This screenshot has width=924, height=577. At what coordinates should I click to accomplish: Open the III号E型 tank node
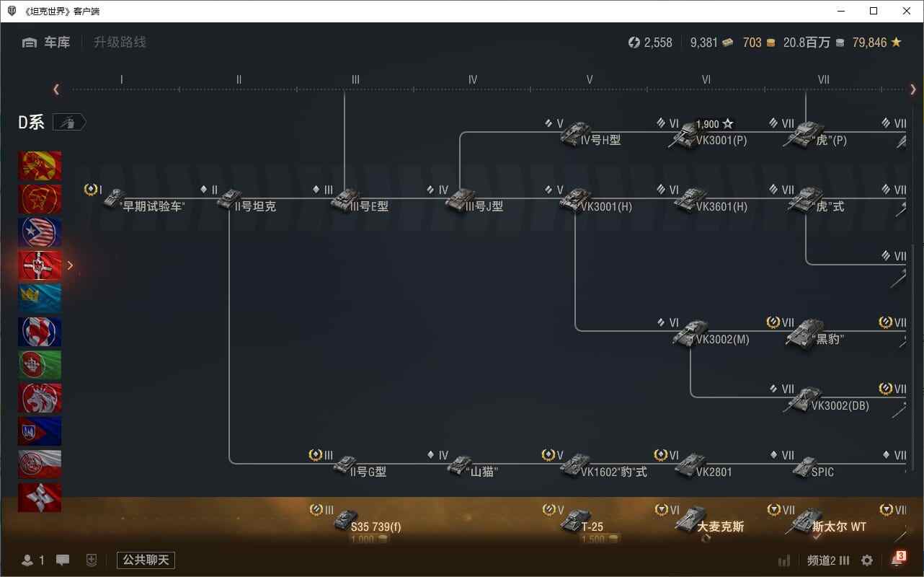(x=360, y=200)
